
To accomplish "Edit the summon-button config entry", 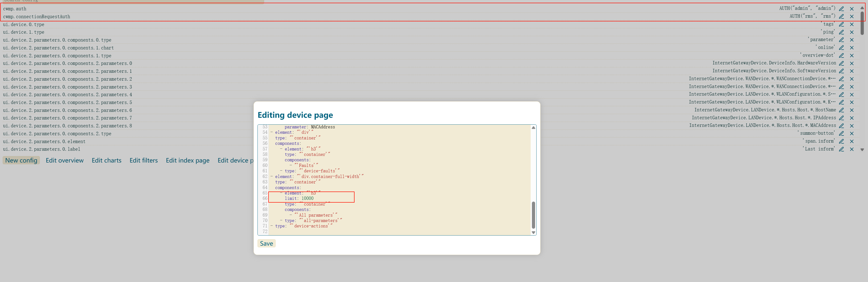I will (x=841, y=134).
